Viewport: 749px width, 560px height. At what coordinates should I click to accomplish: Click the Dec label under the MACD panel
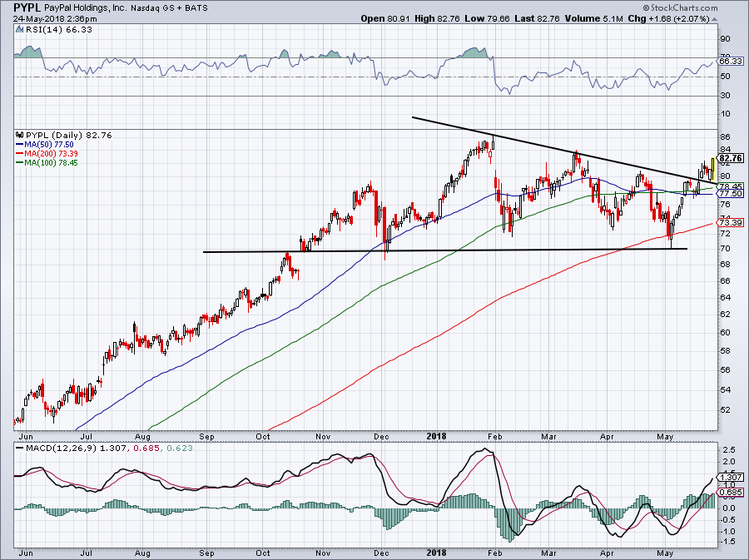coord(381,554)
